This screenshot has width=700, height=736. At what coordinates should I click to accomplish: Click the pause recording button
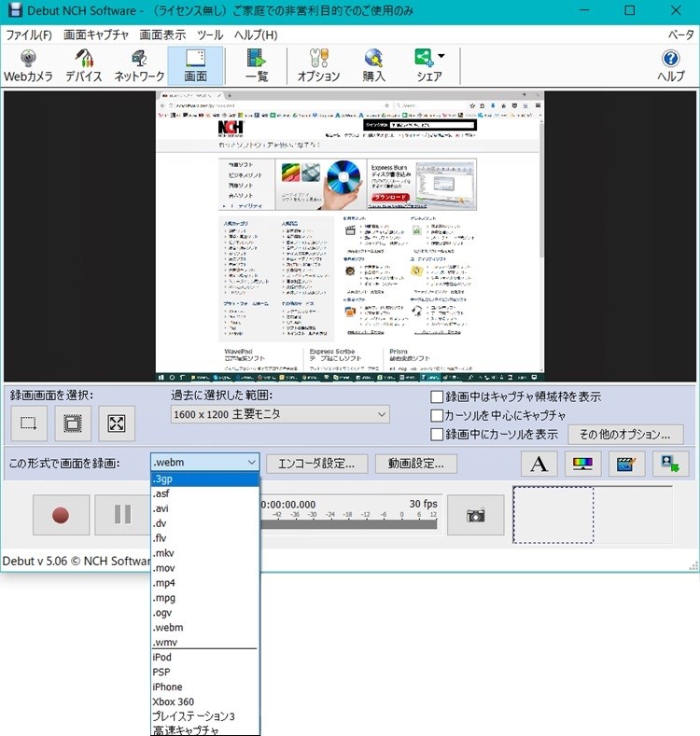coord(122,514)
